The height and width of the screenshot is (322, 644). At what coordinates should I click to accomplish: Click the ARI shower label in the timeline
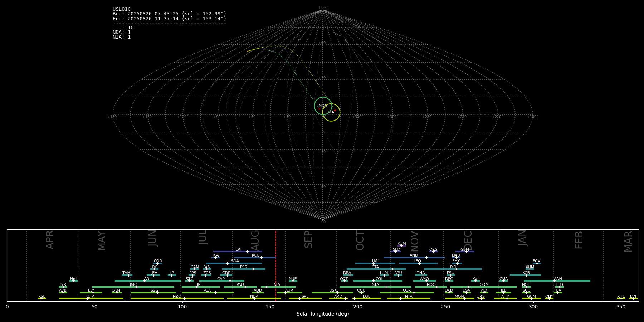[x=147, y=279]
